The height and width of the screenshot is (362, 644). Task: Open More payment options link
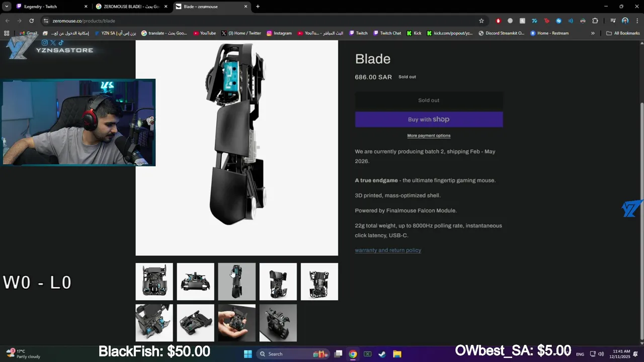pos(429,136)
